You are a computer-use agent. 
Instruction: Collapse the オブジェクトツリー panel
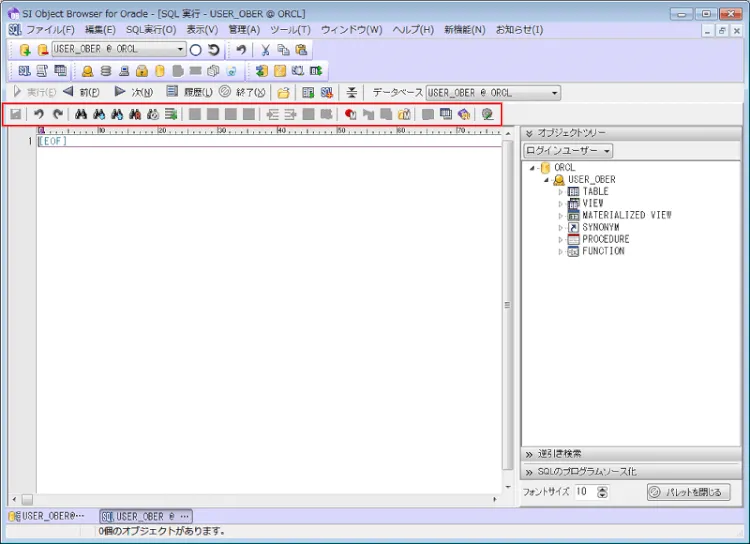pyautogui.click(x=529, y=133)
